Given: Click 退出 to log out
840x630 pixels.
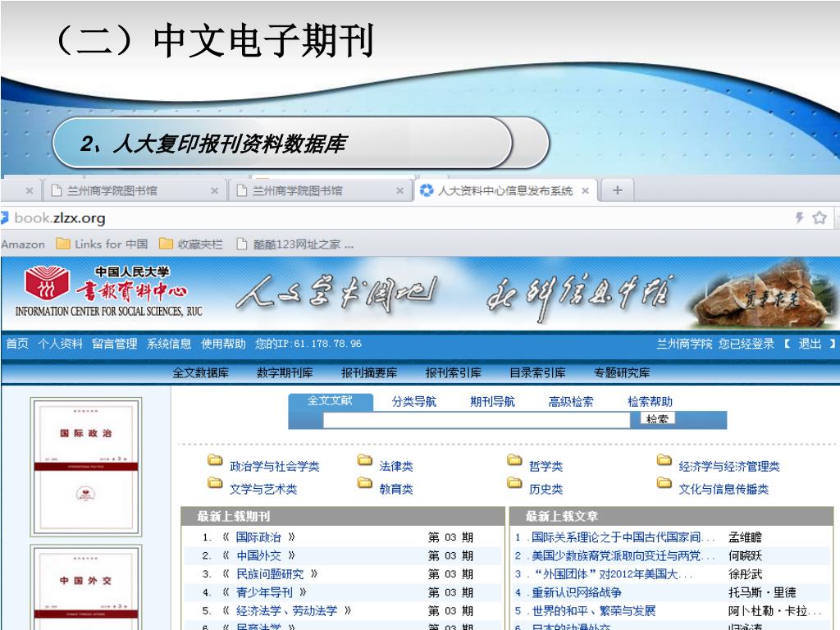Looking at the screenshot, I should point(810,344).
